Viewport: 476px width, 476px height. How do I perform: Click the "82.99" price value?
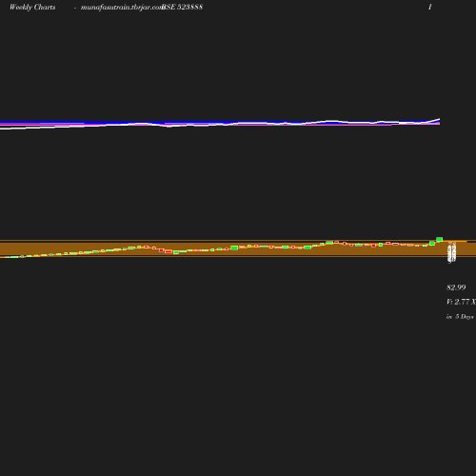point(456,288)
